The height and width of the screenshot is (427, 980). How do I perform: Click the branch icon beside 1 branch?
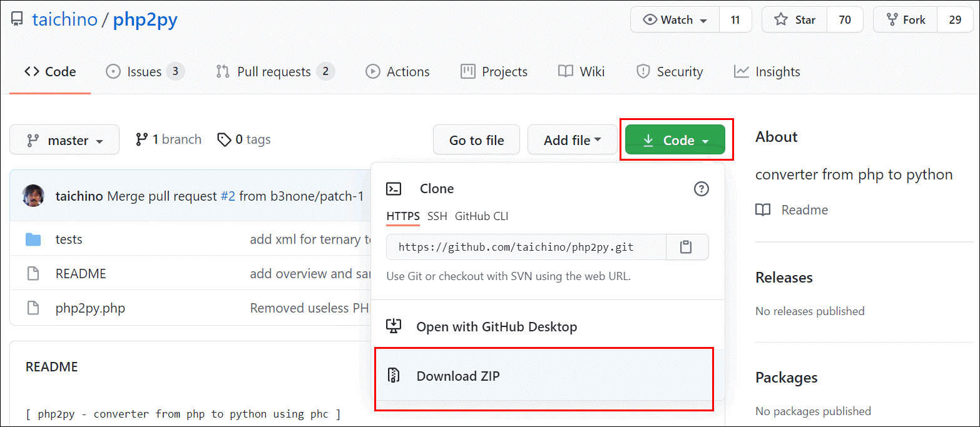click(x=141, y=139)
